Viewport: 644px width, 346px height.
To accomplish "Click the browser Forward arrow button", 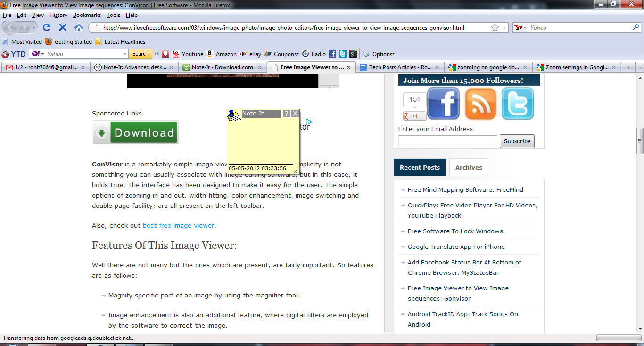I will [x=25, y=27].
